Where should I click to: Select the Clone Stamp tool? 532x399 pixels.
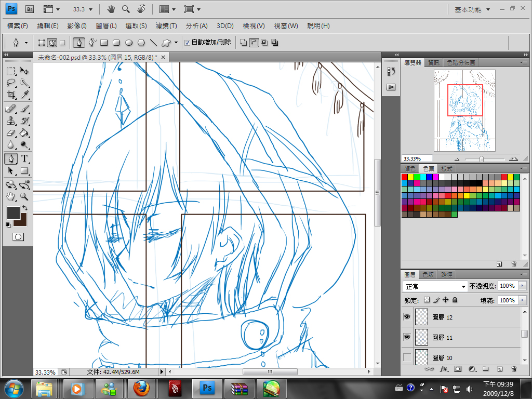coord(11,121)
